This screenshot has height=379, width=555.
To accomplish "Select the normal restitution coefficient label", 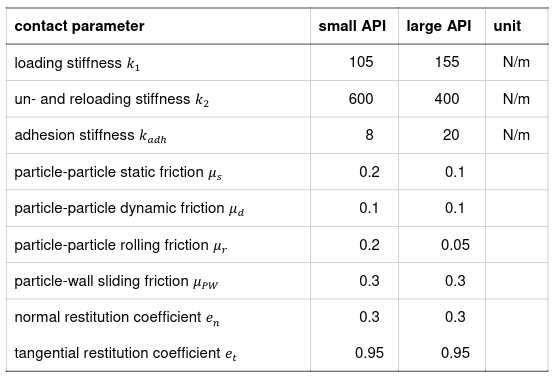I will 117,318.
